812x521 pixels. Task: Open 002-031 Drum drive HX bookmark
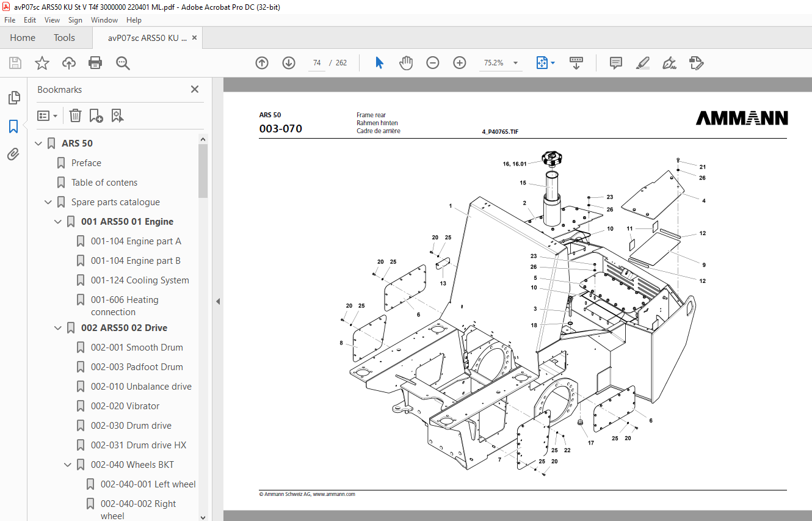pos(139,445)
